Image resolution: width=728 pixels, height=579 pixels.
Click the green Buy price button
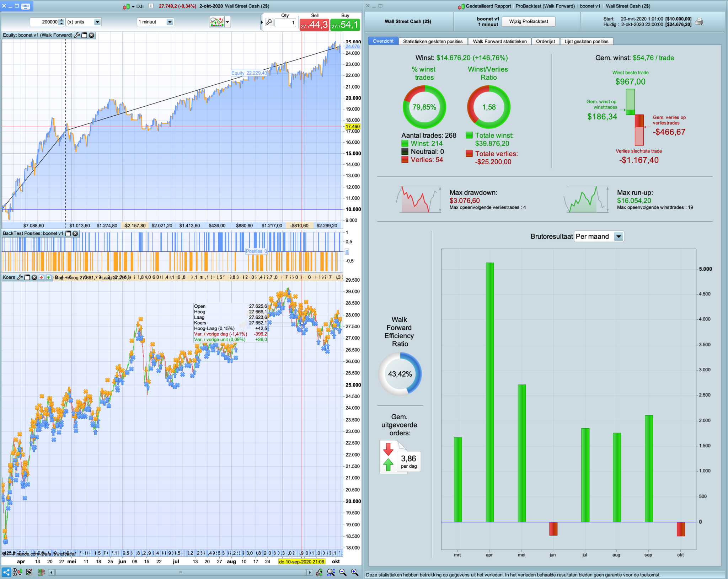[345, 24]
